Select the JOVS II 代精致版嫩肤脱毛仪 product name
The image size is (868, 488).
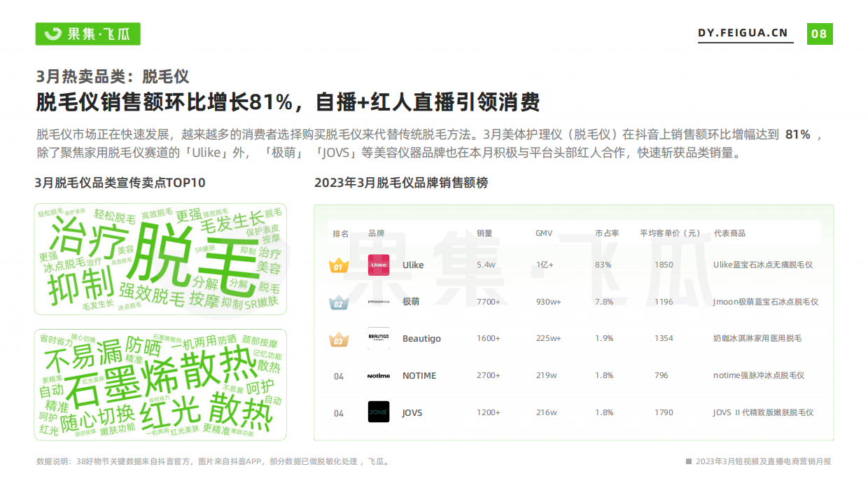point(763,413)
